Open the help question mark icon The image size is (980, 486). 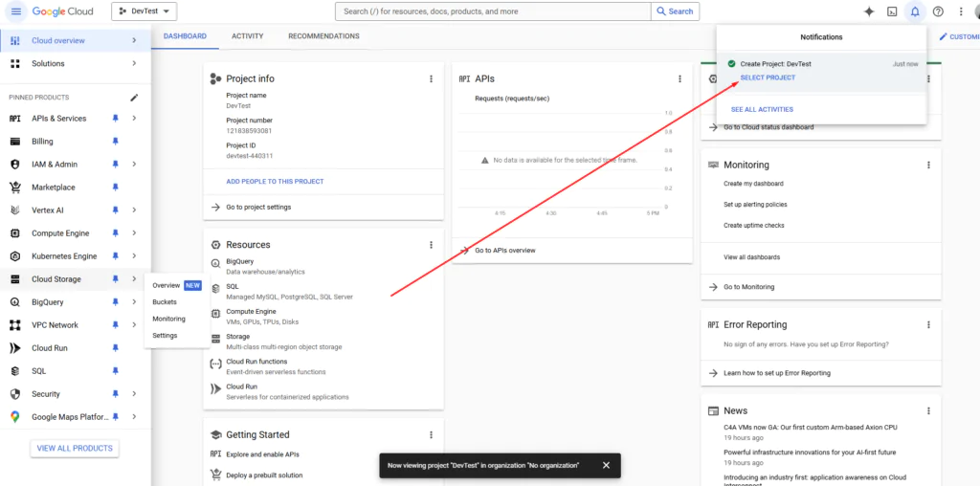pyautogui.click(x=938, y=11)
